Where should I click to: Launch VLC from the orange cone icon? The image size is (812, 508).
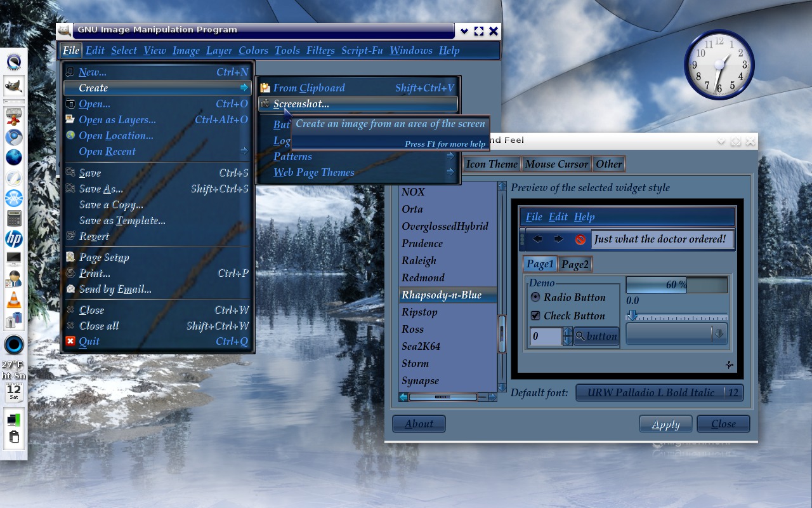pyautogui.click(x=14, y=300)
